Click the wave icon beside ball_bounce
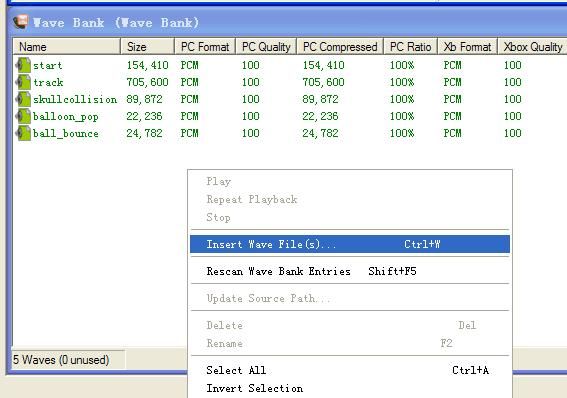 (x=23, y=133)
